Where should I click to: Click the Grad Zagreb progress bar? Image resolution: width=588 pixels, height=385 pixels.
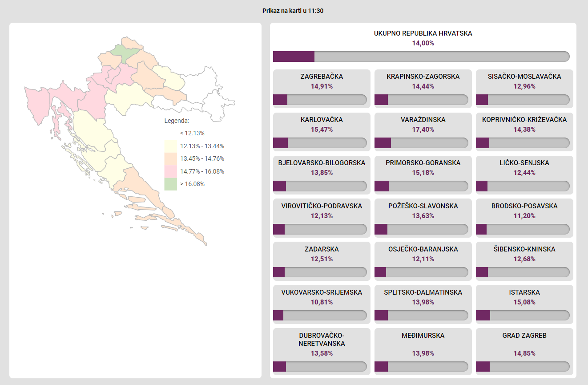pos(523,366)
